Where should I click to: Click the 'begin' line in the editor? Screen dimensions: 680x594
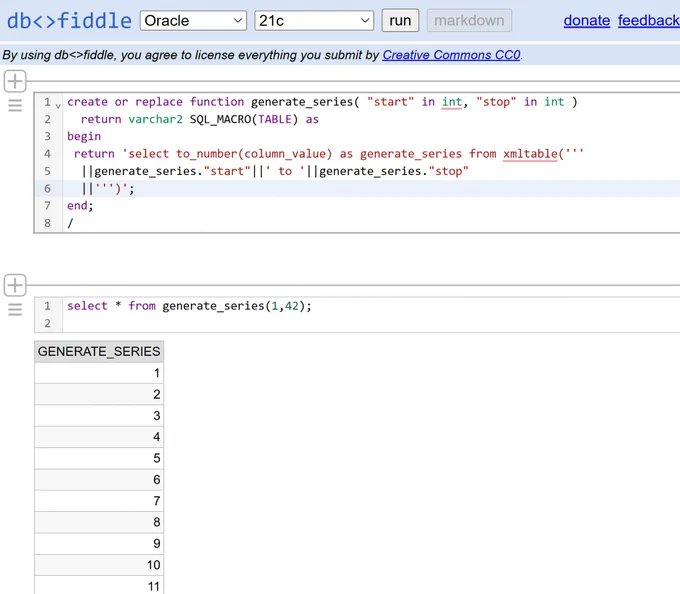coord(84,137)
